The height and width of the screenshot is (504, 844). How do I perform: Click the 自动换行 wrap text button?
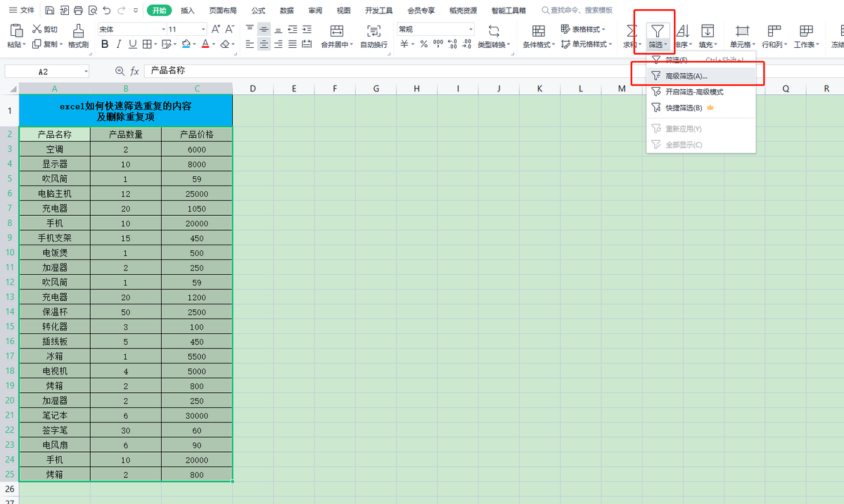(373, 36)
